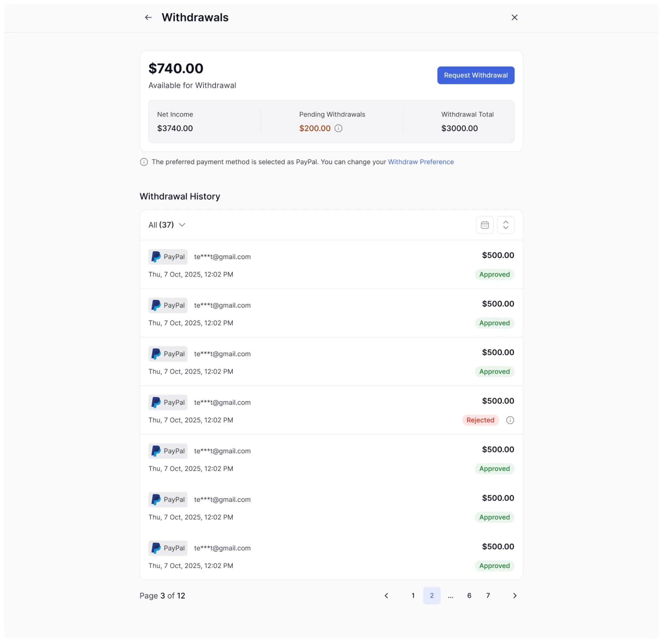Expand the All (37) filter dropdown

167,225
